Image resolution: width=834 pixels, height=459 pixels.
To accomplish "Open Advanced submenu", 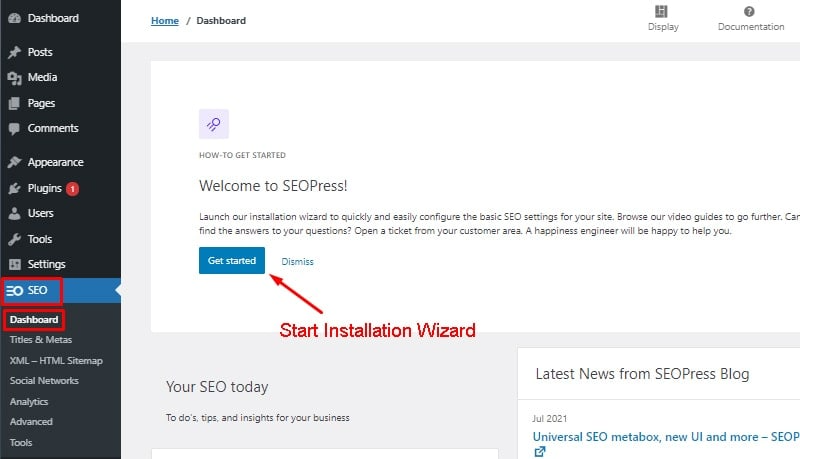I will tap(31, 422).
